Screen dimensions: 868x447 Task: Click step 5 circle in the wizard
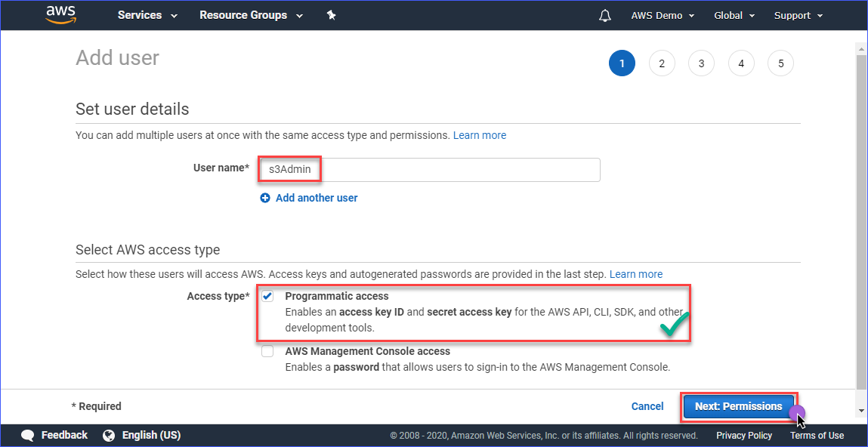pos(780,63)
